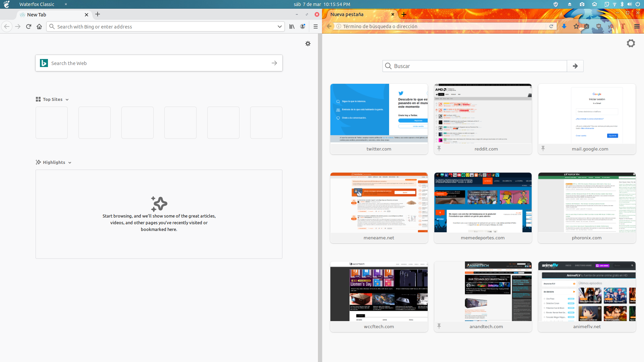Collapse the Highlights section
The width and height of the screenshot is (644, 362).
(70, 163)
